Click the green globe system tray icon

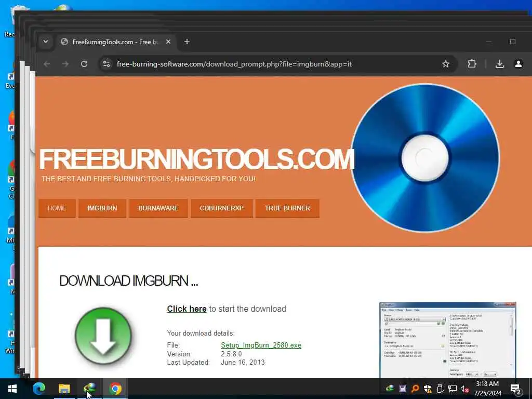390,389
